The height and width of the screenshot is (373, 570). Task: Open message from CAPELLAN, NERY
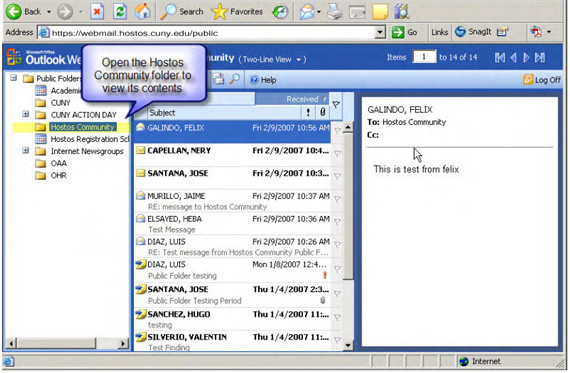pyautogui.click(x=232, y=154)
